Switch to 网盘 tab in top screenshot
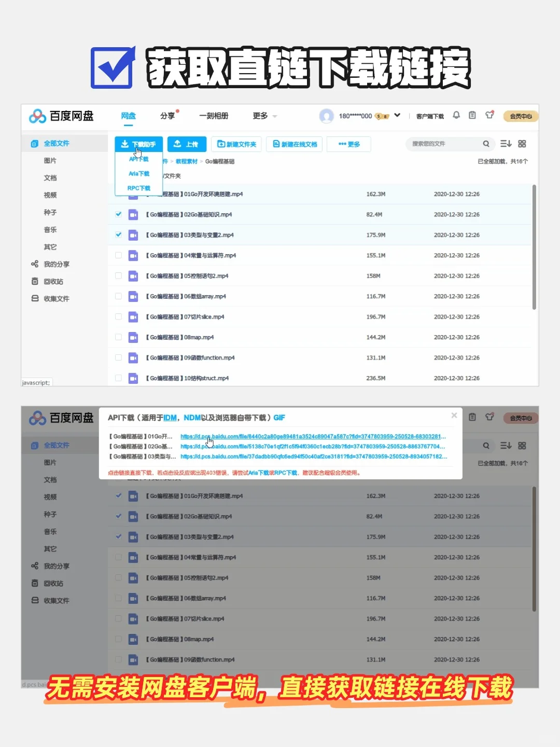This screenshot has height=747, width=560. coord(129,116)
